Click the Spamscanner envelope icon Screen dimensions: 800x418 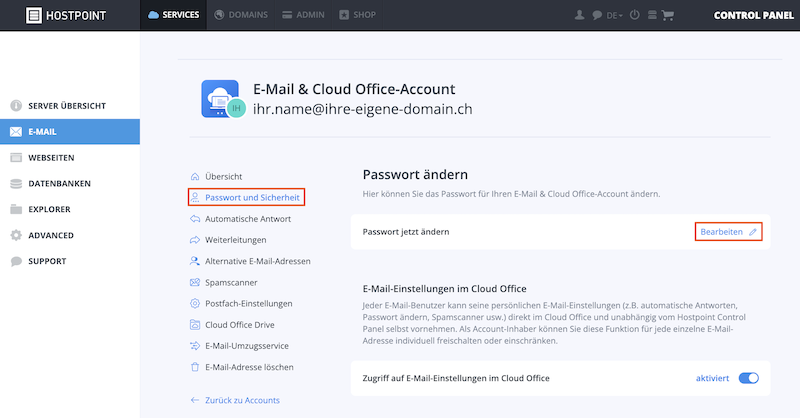tap(195, 282)
